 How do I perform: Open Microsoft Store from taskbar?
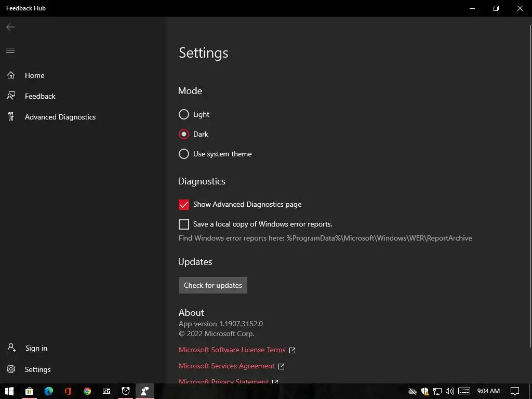click(29, 391)
